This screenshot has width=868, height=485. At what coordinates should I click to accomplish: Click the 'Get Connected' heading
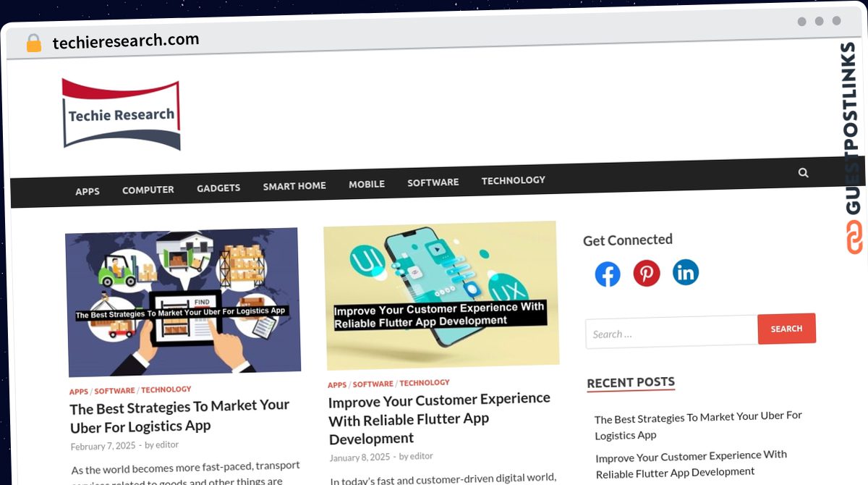(x=628, y=240)
